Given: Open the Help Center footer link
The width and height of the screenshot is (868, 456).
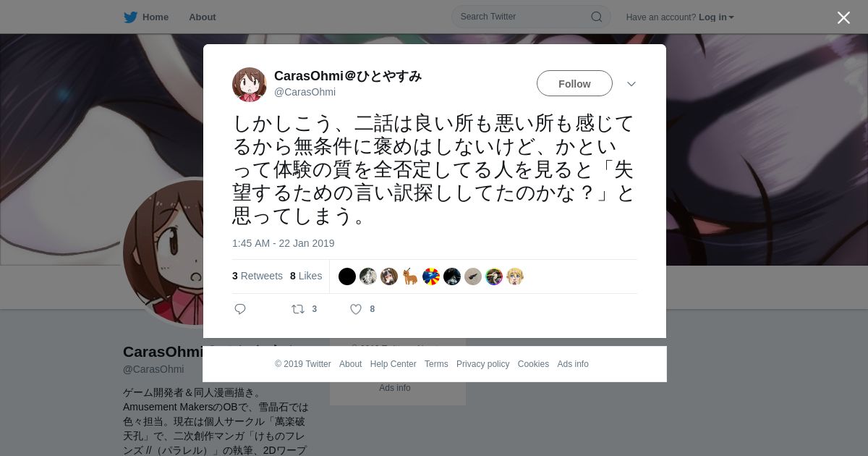Looking at the screenshot, I should pos(393,364).
